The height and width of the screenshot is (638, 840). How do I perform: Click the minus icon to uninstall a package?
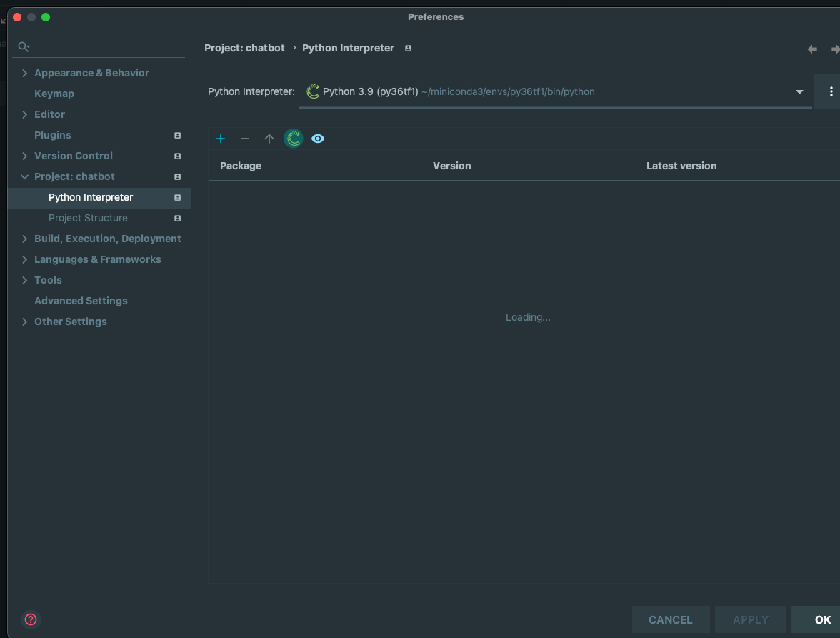(x=245, y=139)
